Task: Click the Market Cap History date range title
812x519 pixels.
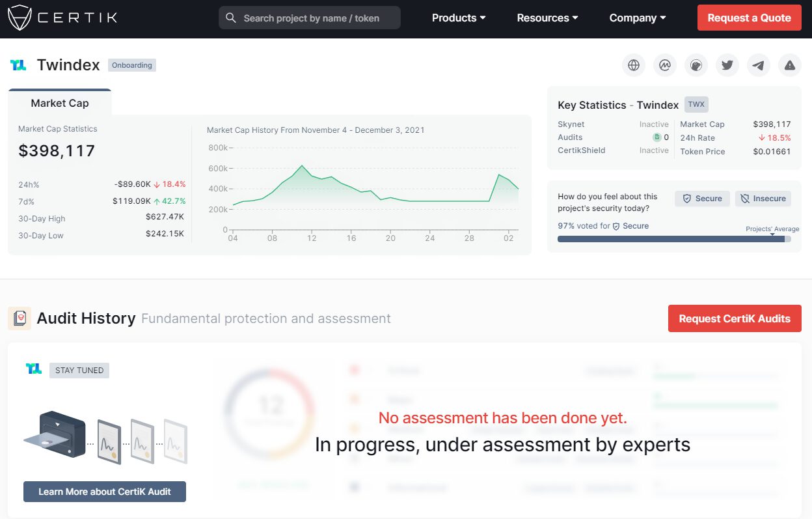Action: tap(316, 130)
